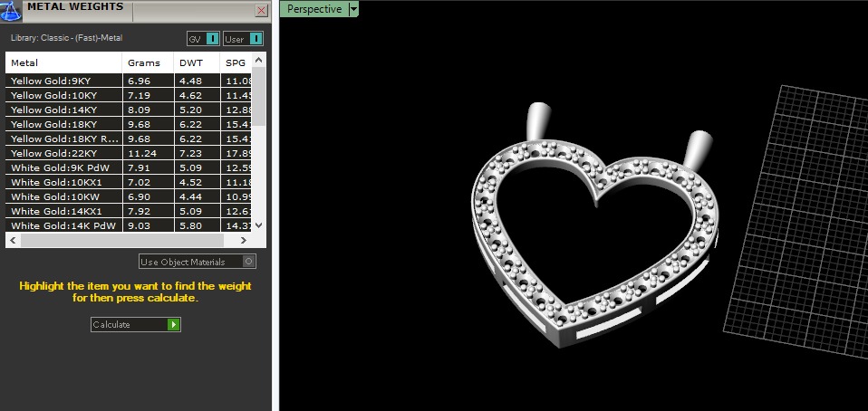Select the White Gold:14KX1 row
This screenshot has width=868, height=411.
pyautogui.click(x=129, y=211)
